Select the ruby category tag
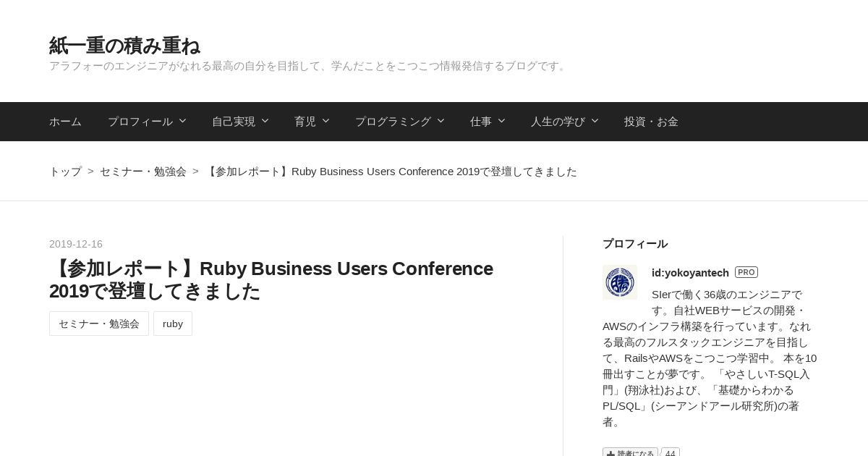868x456 pixels. click(x=173, y=324)
